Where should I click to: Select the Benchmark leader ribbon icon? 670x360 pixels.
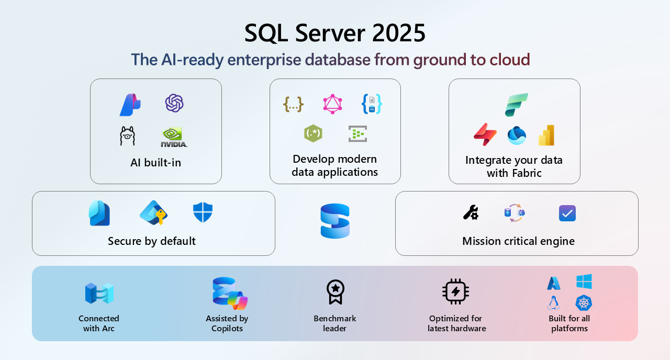[335, 292]
